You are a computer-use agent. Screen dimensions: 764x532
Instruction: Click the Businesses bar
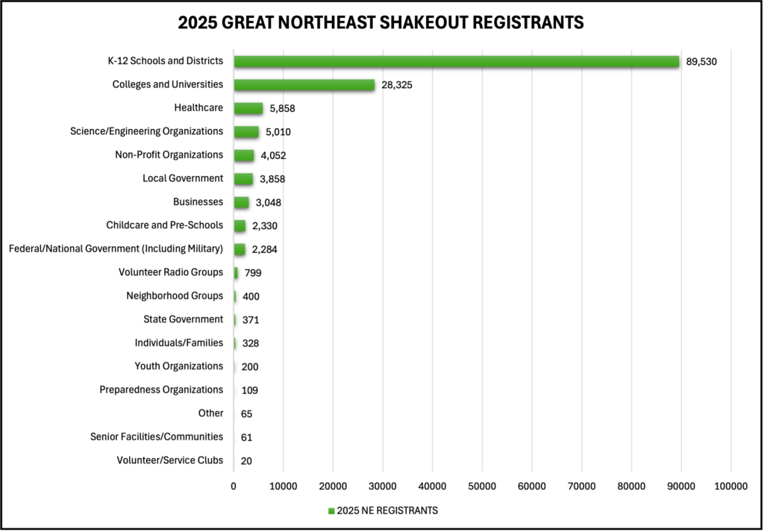241,202
